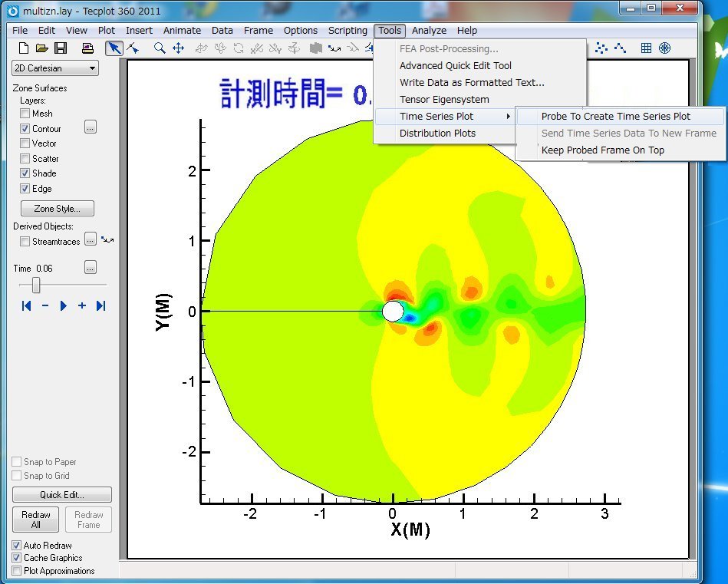728x584 pixels.
Task: Open the File menu
Action: point(20,30)
